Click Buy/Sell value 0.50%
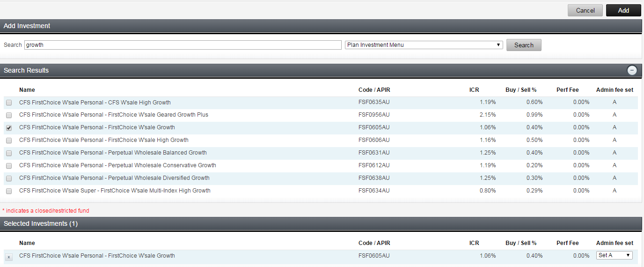The image size is (644, 267). click(x=534, y=140)
